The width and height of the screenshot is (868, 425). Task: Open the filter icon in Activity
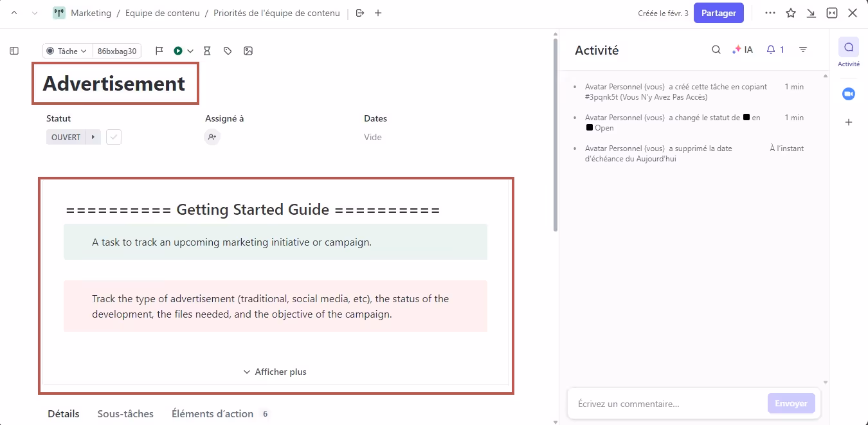coord(802,50)
